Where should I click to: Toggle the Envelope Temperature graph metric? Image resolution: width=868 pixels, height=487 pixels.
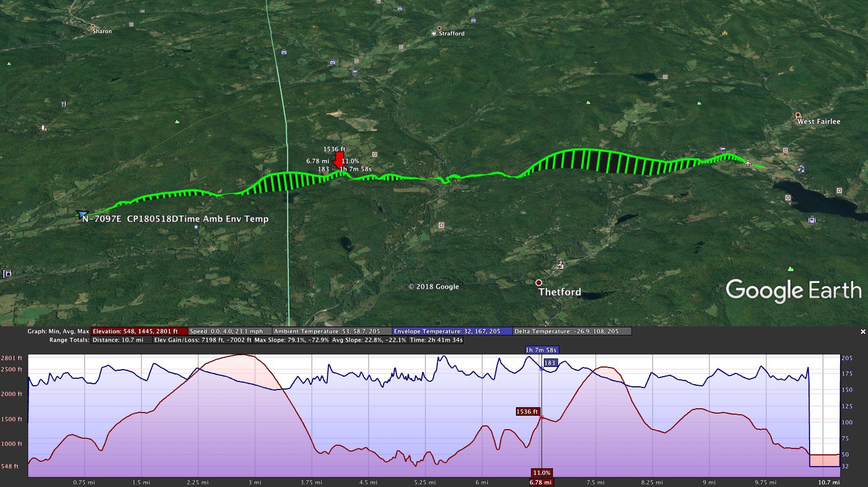pyautogui.click(x=452, y=331)
